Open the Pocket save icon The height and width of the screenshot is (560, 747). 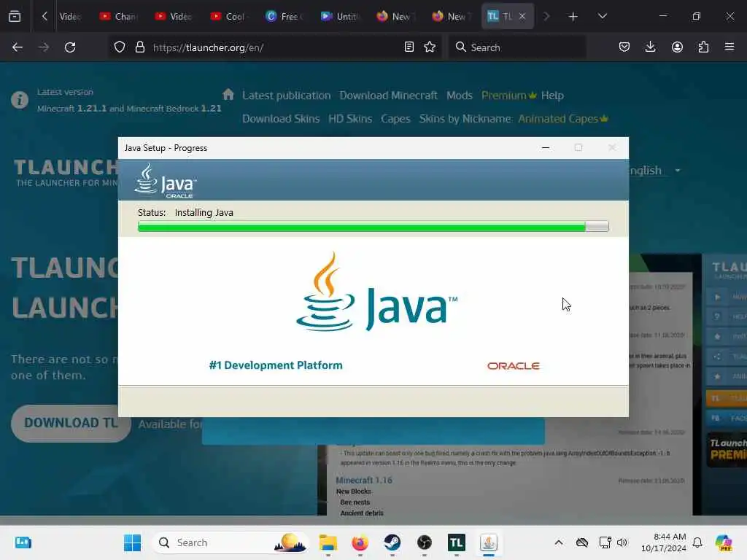624,47
